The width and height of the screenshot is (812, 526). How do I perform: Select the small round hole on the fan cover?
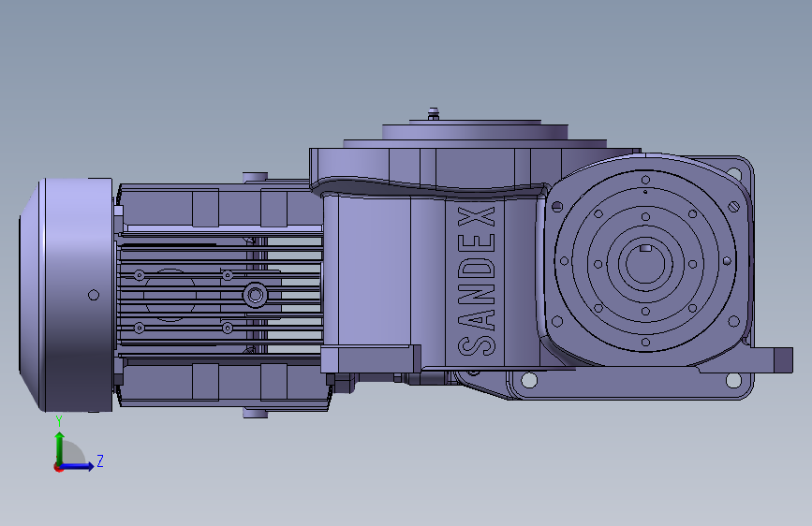[94, 295]
